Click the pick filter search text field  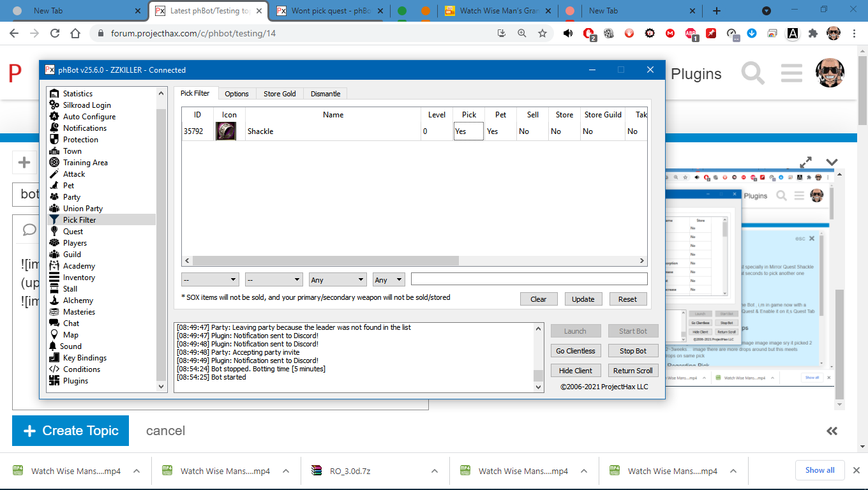pos(529,279)
